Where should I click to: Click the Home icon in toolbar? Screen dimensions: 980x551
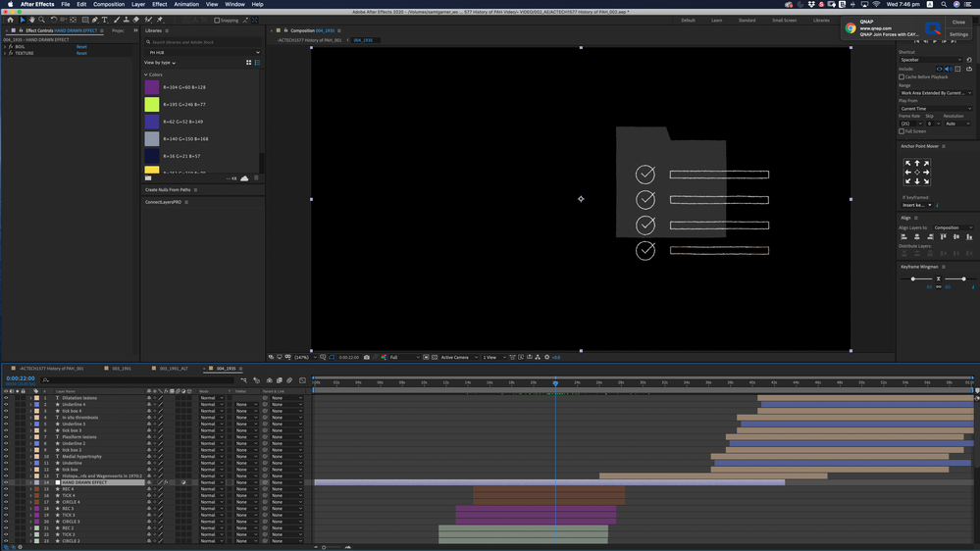(x=11, y=20)
